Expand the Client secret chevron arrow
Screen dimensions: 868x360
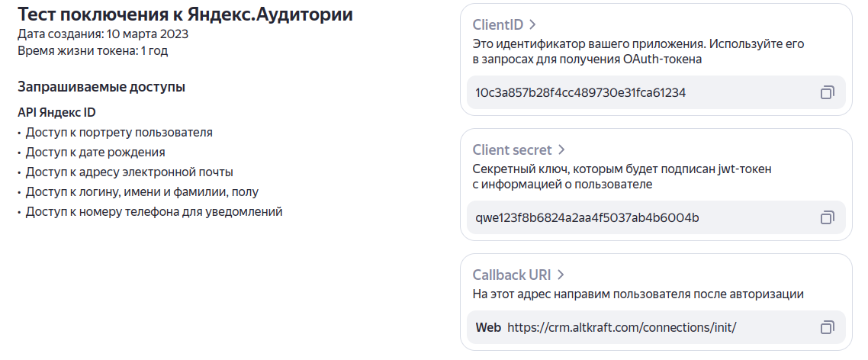point(561,150)
